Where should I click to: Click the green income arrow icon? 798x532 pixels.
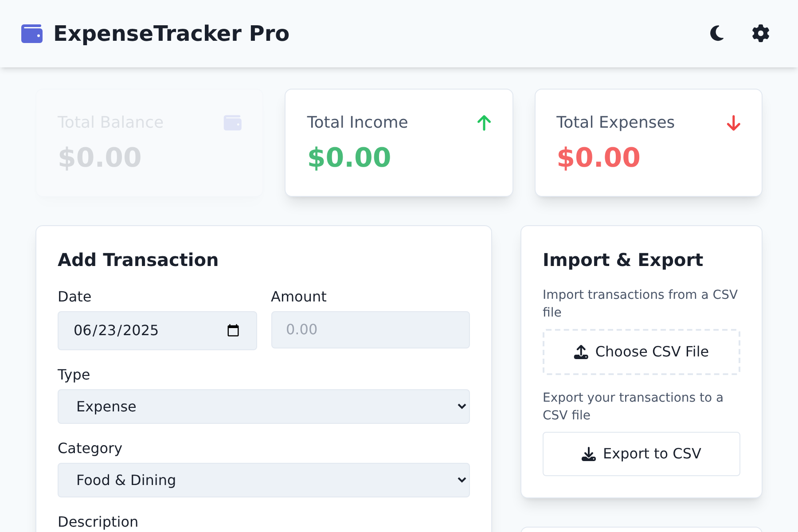pyautogui.click(x=484, y=123)
